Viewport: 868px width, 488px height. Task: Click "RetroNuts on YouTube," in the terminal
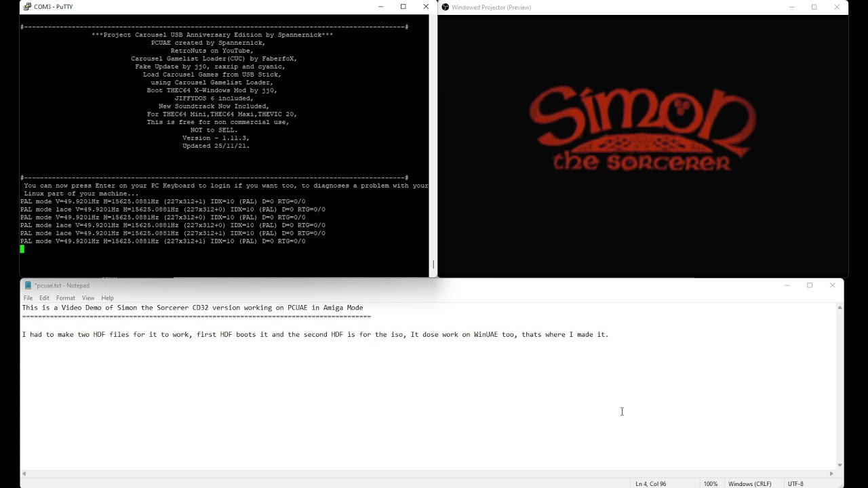point(212,51)
